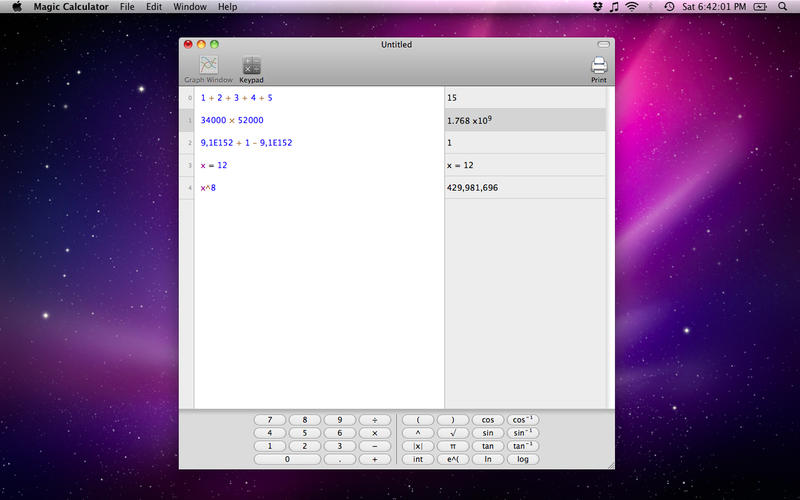Click the Time Machine status icon

(x=669, y=7)
